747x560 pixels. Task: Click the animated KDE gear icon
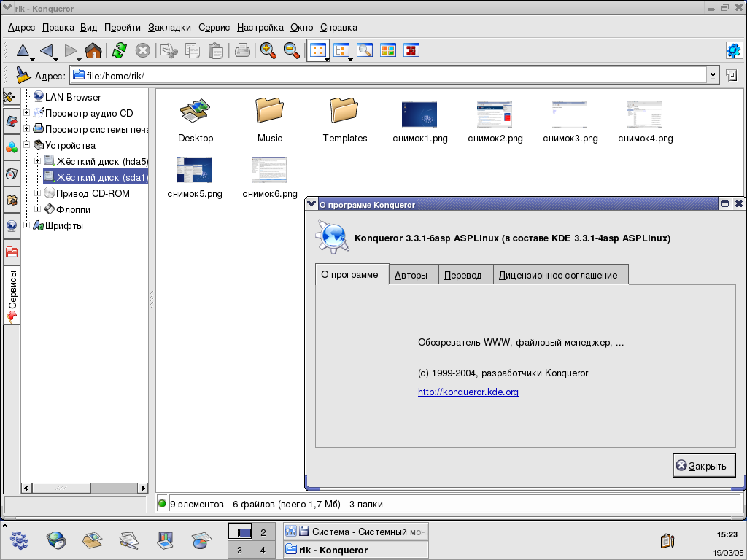[734, 50]
